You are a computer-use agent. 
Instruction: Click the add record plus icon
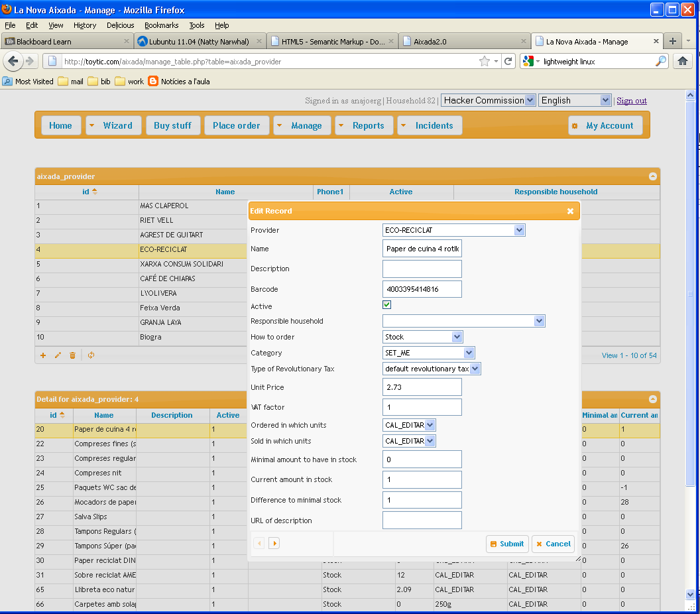tap(43, 355)
